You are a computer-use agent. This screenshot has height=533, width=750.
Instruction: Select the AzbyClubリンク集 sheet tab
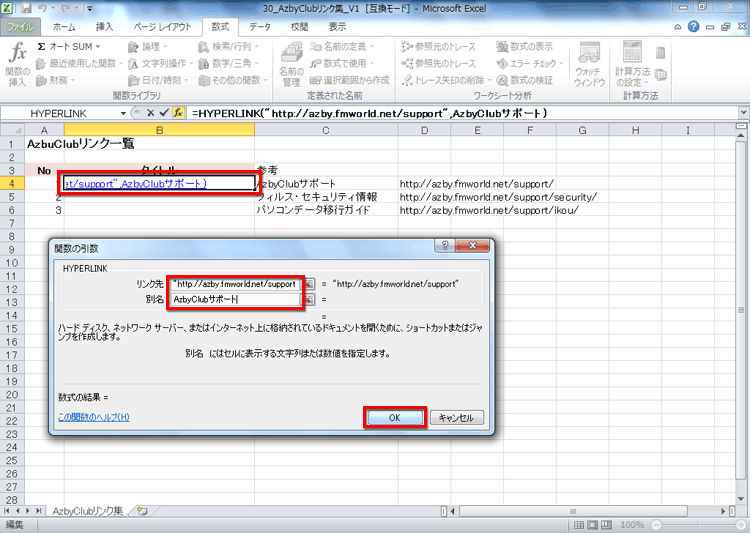click(88, 511)
